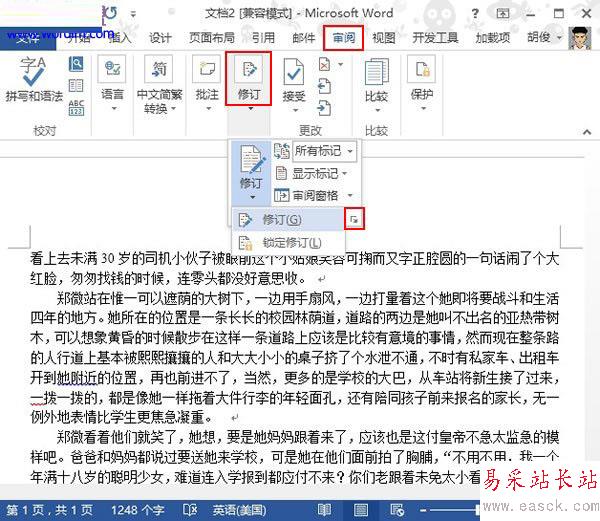The image size is (600, 521).
Task: Click the user name 胡俊 account menu
Action: tap(545, 38)
